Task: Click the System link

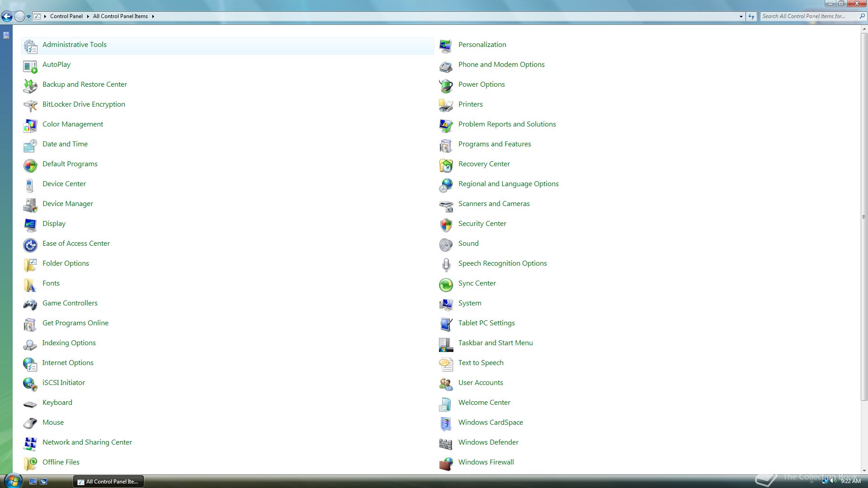Action: click(x=470, y=303)
